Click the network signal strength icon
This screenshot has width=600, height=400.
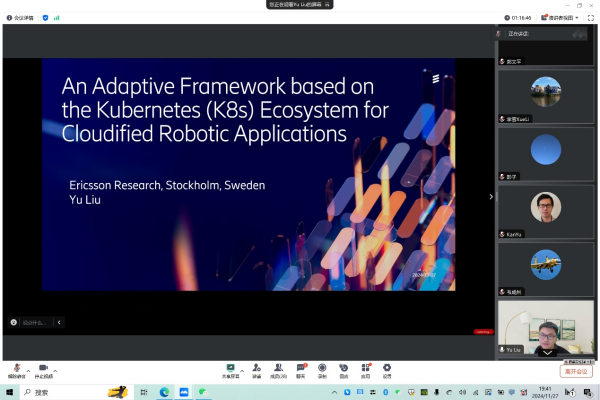55,17
